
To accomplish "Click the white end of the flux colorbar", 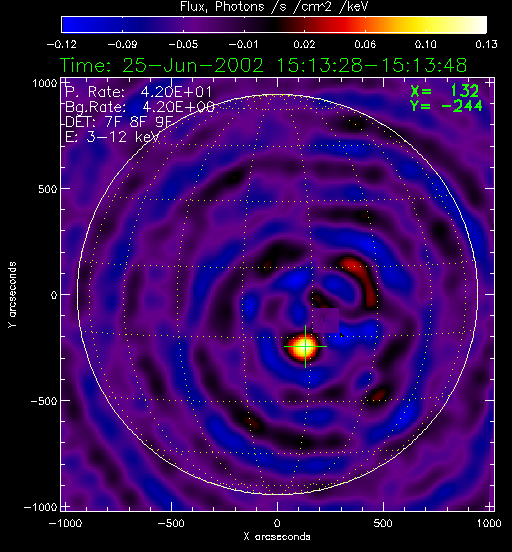I will tap(475, 25).
